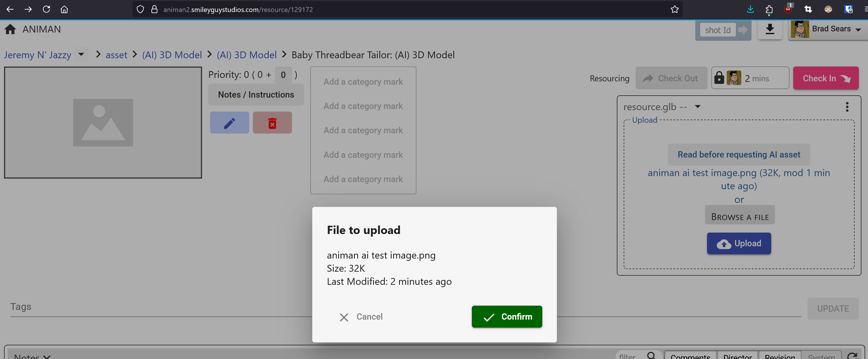
Task: Click the asset breadcrumb link
Action: tap(116, 55)
